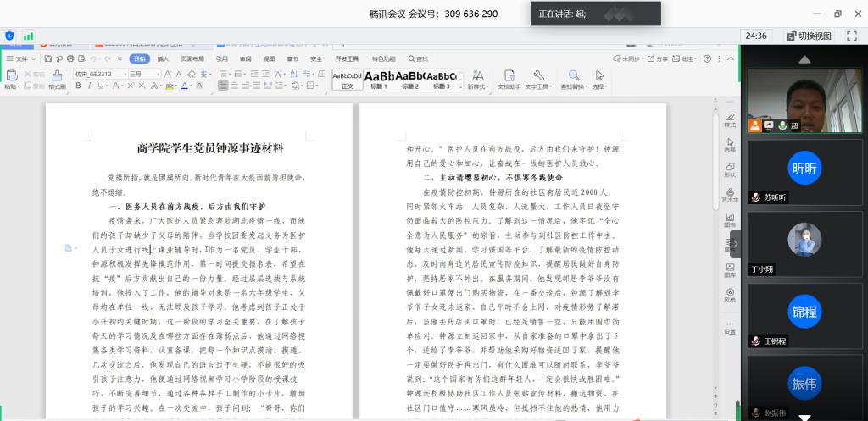Screen dimensions: 868x421
Task: Open the charts (图表) sidebar tool
Action: 729,219
